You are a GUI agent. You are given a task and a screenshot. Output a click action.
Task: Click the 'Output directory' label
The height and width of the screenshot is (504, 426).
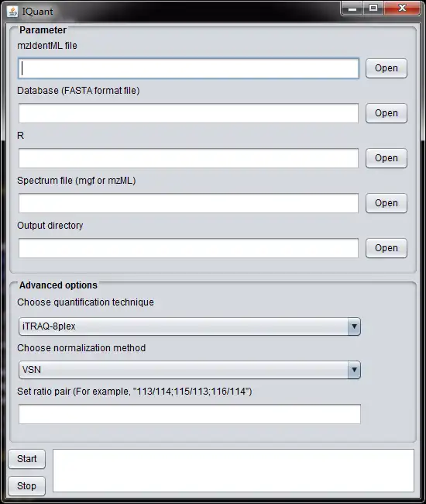click(x=50, y=226)
